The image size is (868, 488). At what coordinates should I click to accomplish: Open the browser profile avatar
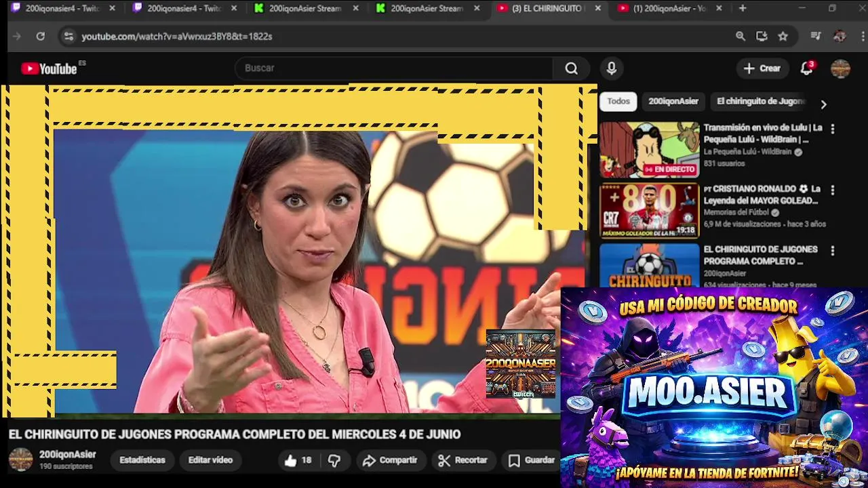pyautogui.click(x=840, y=37)
